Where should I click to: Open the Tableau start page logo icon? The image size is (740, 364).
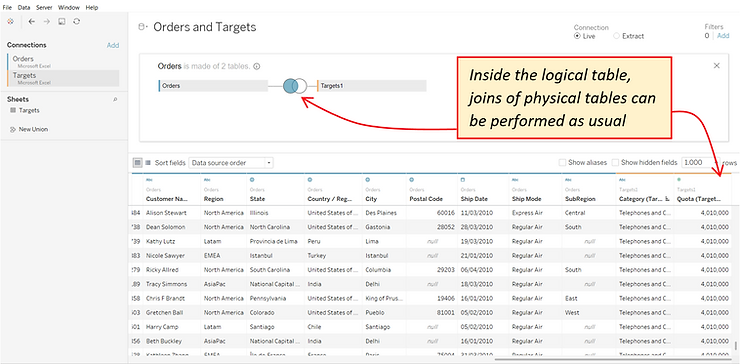(10, 22)
